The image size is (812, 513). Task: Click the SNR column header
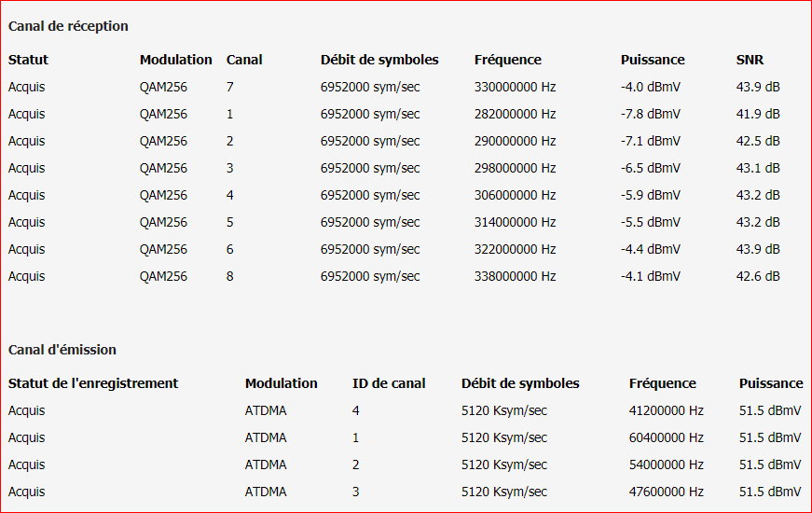[x=750, y=60]
